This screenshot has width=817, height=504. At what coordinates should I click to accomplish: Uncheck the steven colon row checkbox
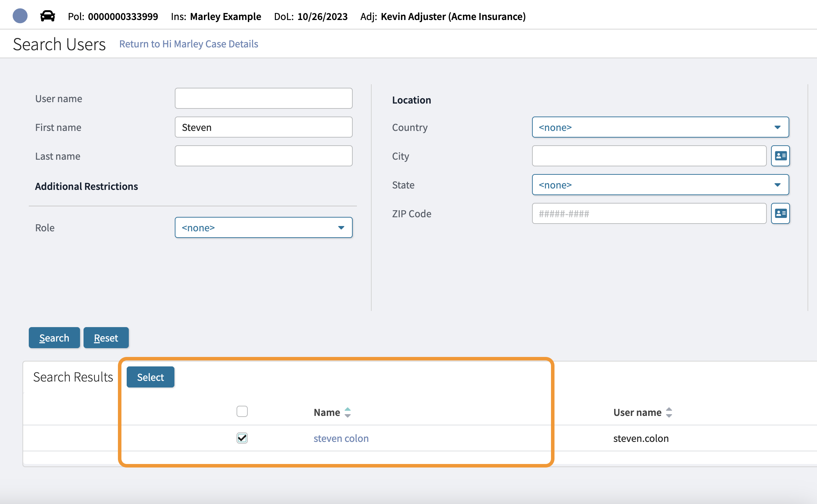[x=242, y=438]
